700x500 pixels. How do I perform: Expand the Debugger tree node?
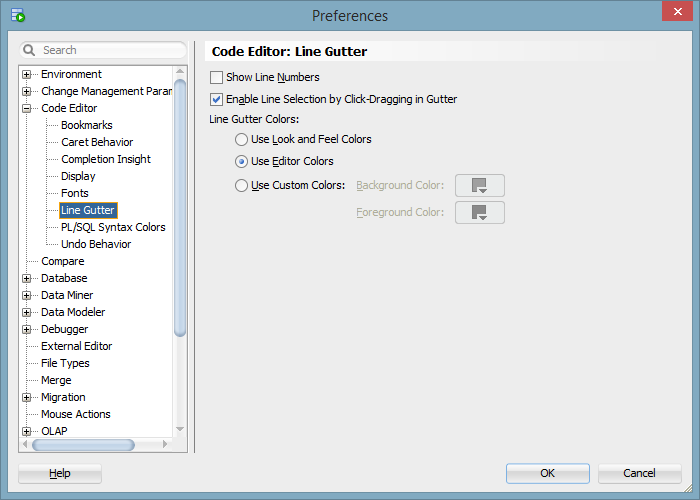coord(27,330)
